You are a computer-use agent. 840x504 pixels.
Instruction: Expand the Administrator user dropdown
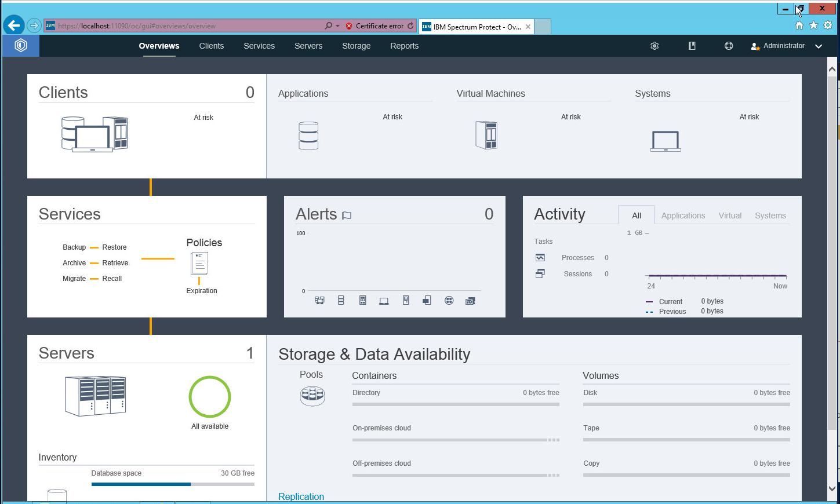point(818,46)
